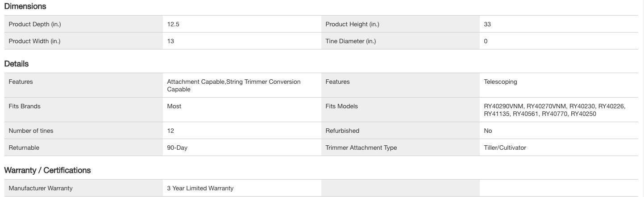Image resolution: width=644 pixels, height=197 pixels.
Task: Click the Dimensions section heading
Action: pos(25,6)
